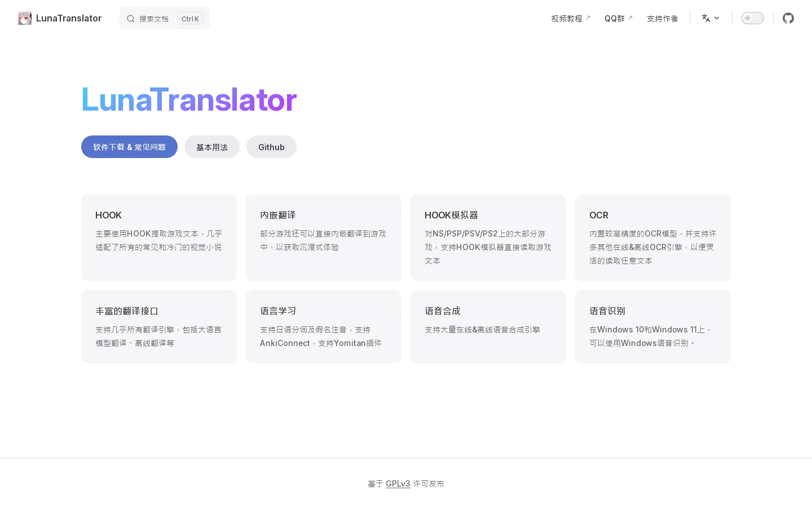Click the Github button under the heading

point(271,147)
